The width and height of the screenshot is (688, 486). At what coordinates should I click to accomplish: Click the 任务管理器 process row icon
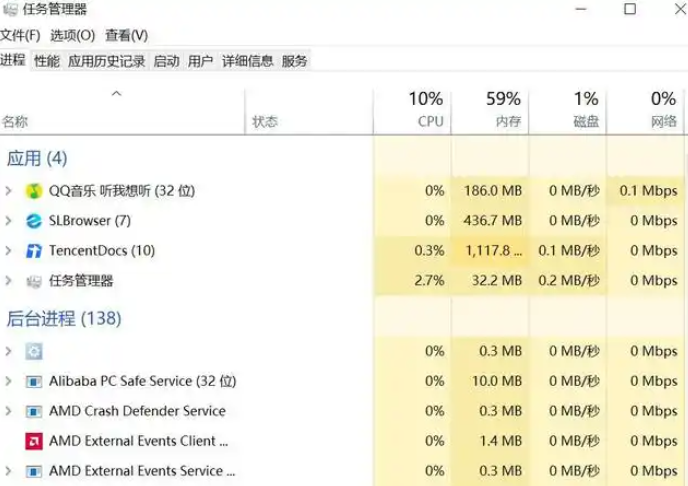coord(34,281)
